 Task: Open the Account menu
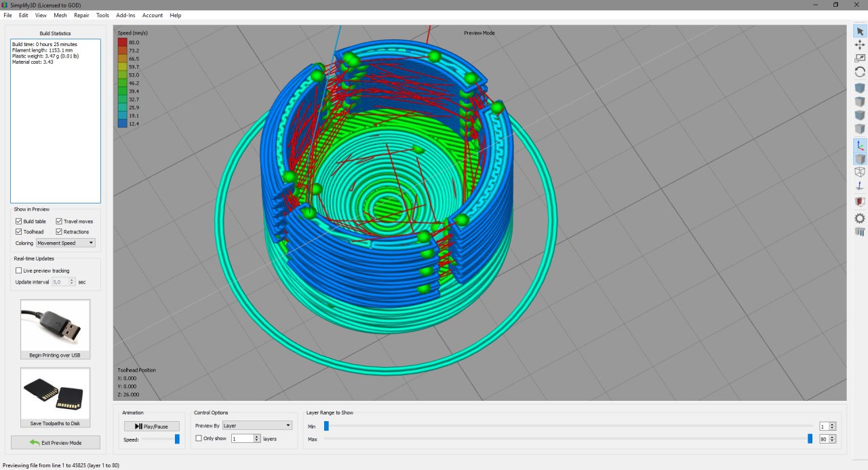tap(153, 15)
